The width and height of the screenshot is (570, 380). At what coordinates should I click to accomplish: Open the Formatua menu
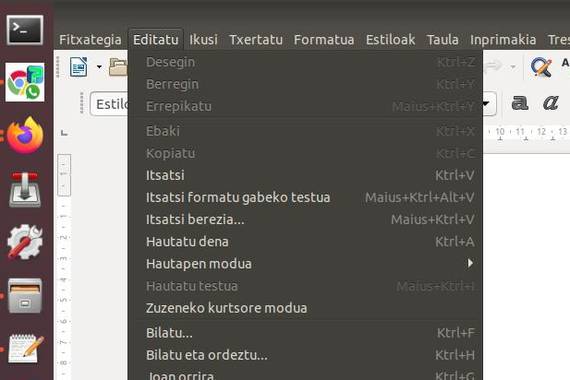(x=324, y=40)
